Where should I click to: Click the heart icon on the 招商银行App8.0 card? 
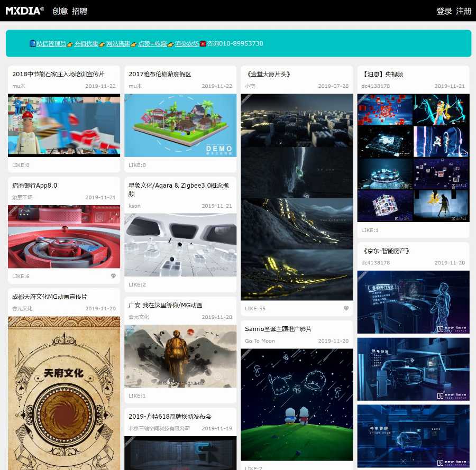click(113, 276)
